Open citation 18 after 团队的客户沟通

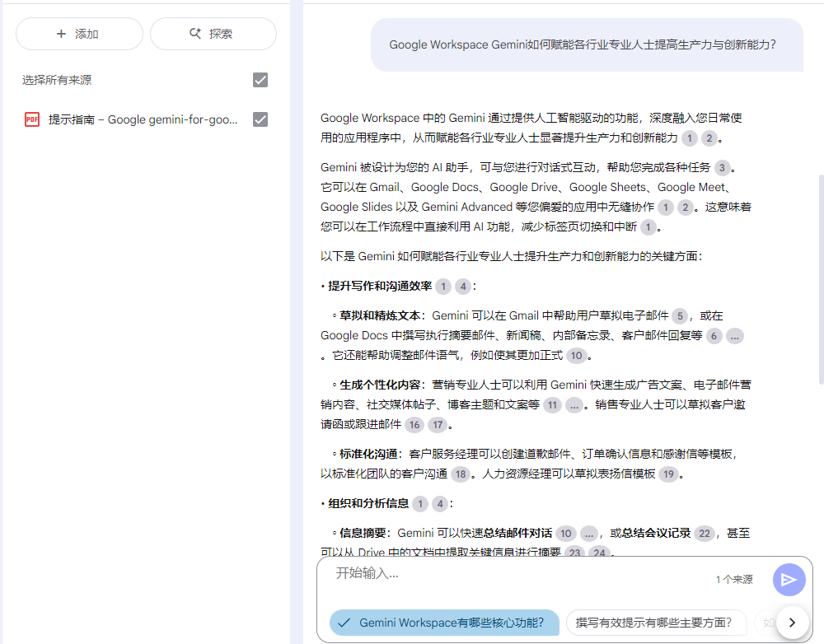pyautogui.click(x=461, y=474)
